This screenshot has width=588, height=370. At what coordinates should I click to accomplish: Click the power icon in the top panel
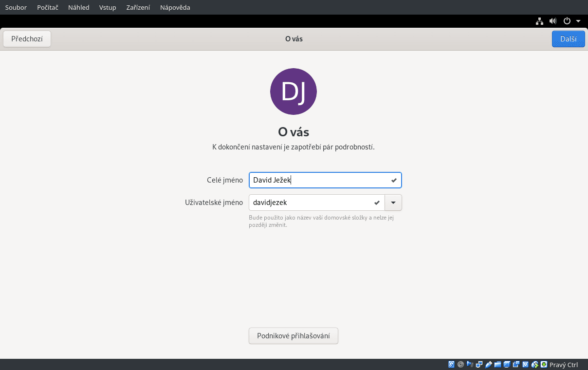pos(566,21)
